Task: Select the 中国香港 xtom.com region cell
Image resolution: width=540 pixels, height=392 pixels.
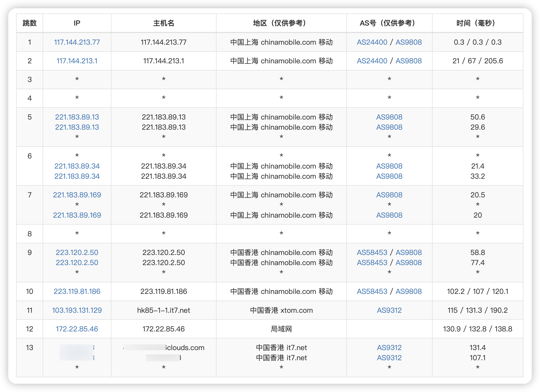Action: (x=281, y=310)
